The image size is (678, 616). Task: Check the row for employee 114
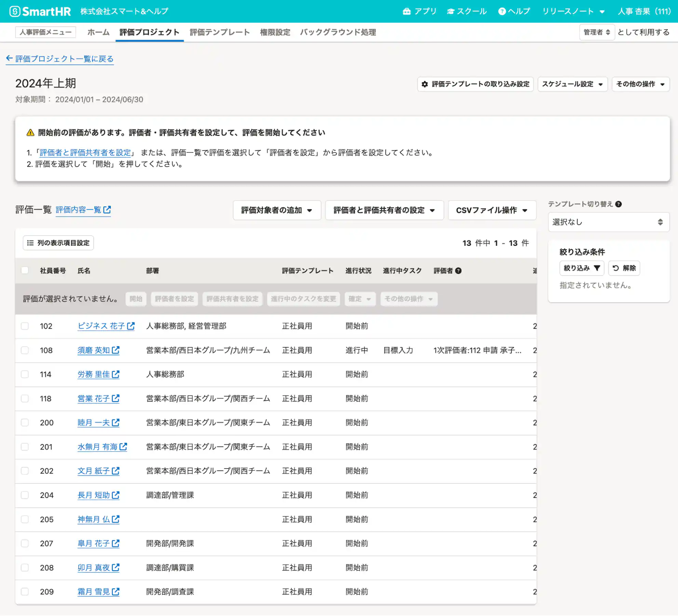[x=25, y=374]
